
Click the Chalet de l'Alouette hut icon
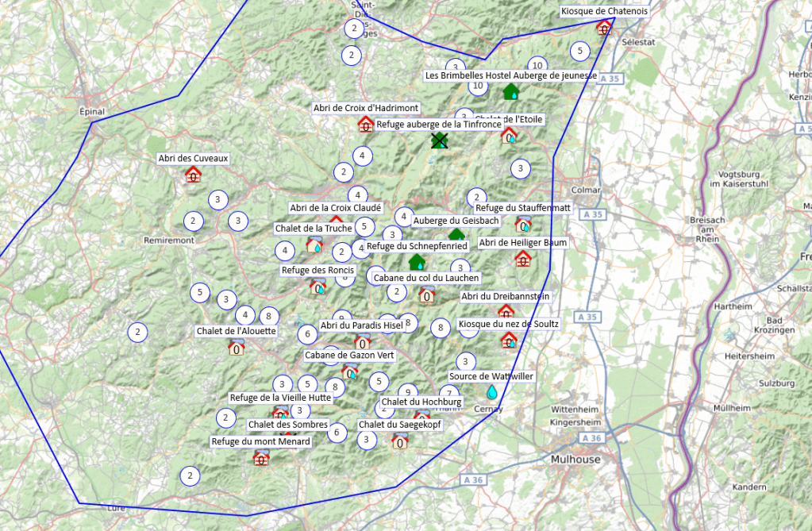[x=236, y=347]
